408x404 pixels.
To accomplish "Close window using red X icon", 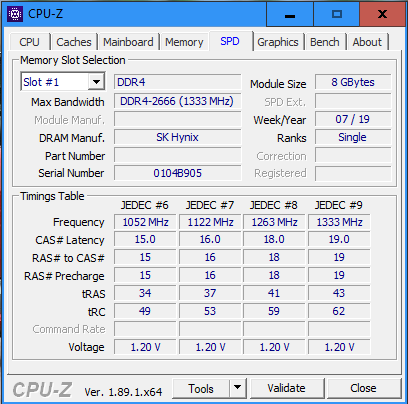I will [382, 14].
